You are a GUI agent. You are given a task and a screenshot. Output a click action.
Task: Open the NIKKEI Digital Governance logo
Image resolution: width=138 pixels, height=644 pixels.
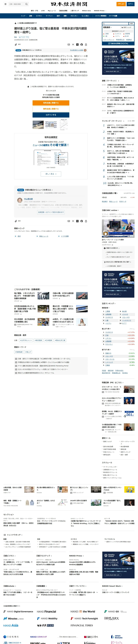(18, 611)
